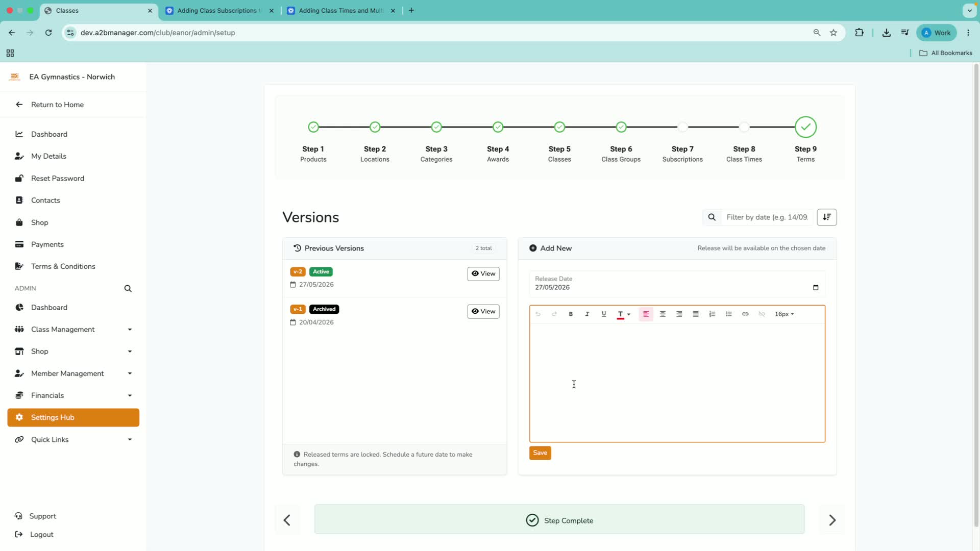
Task: Expand the admin Shop menu
Action: click(x=73, y=352)
